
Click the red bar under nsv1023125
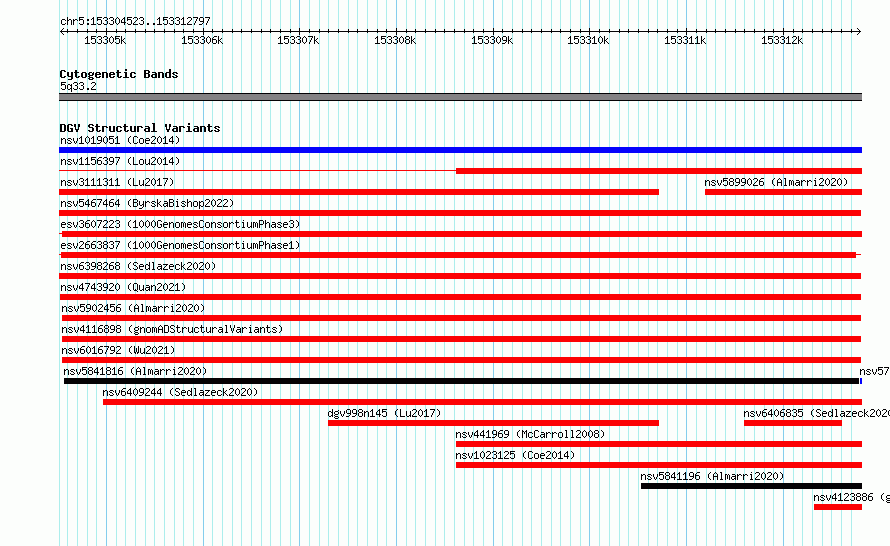coord(659,465)
